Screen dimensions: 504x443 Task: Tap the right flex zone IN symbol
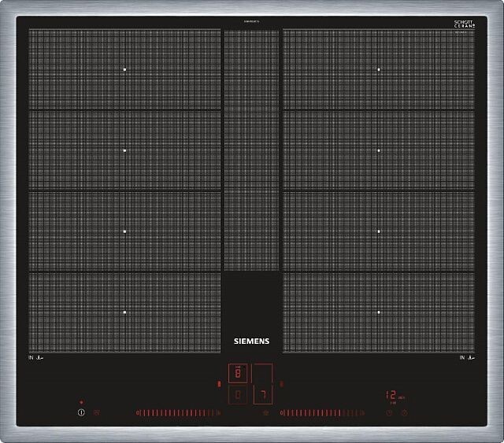(x=468, y=358)
